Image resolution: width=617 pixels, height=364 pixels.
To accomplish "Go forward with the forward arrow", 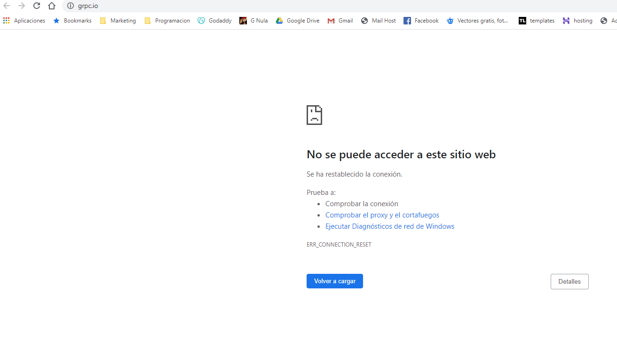I will 22,6.
